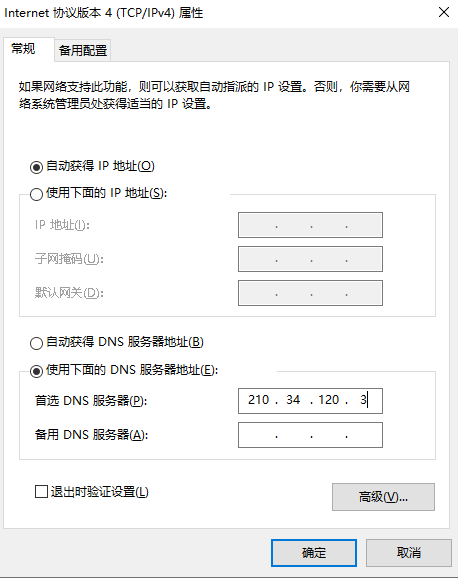This screenshot has width=458, height=579.
Task: Open 高级 advanced settings button
Action: (x=383, y=497)
